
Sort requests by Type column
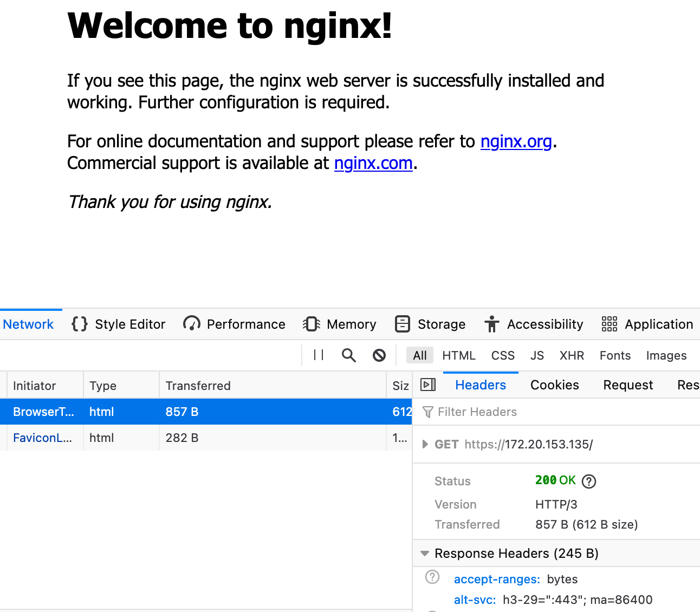tap(121, 386)
